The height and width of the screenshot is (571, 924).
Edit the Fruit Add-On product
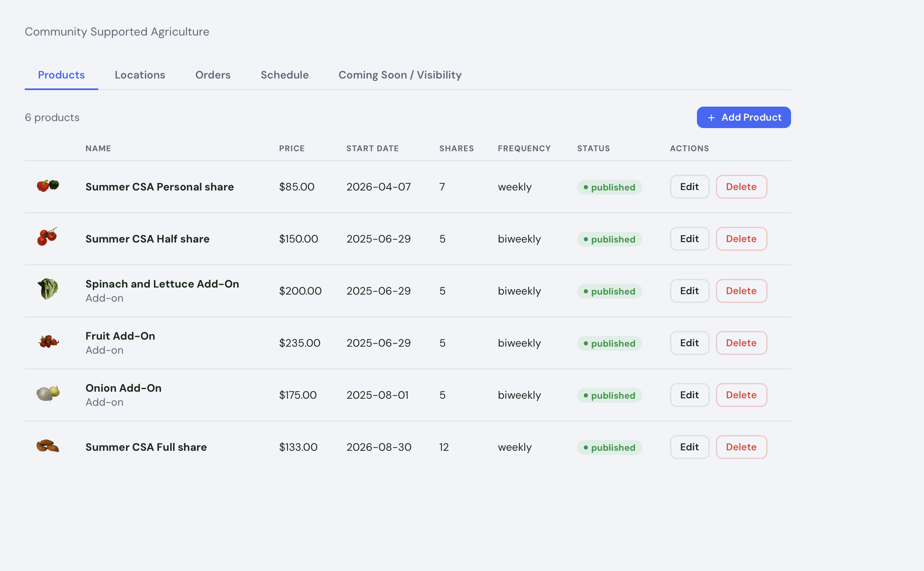689,343
